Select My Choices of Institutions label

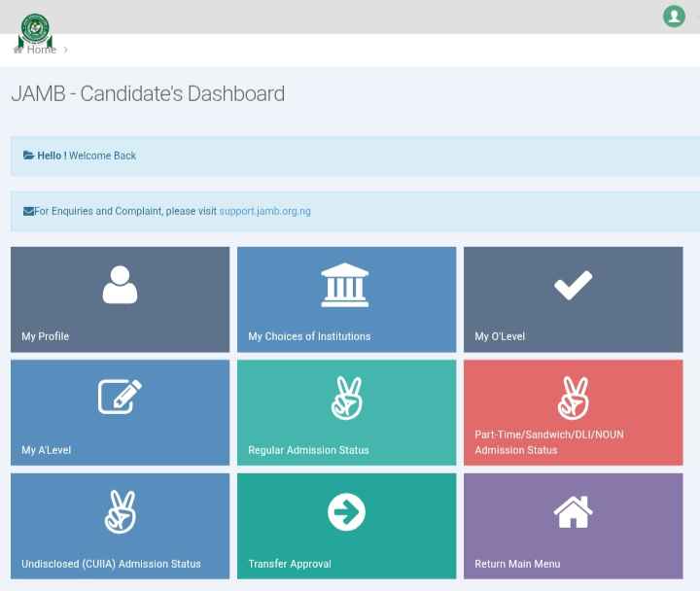tap(309, 336)
